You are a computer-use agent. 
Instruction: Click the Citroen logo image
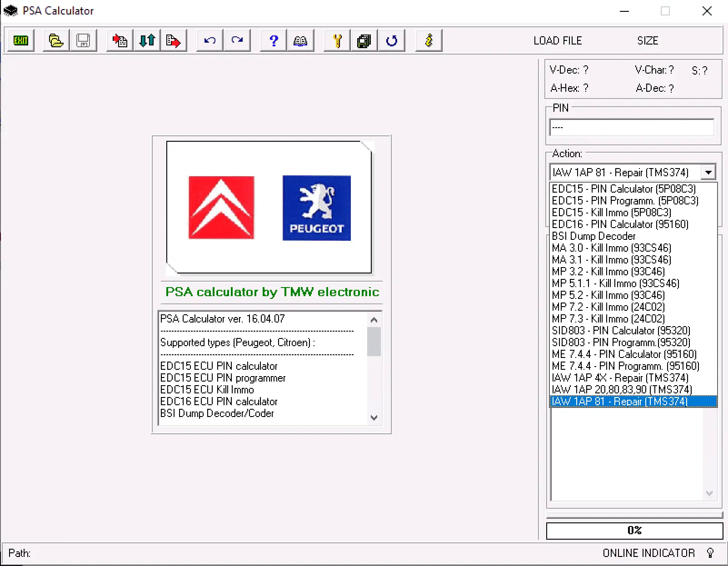pos(221,208)
